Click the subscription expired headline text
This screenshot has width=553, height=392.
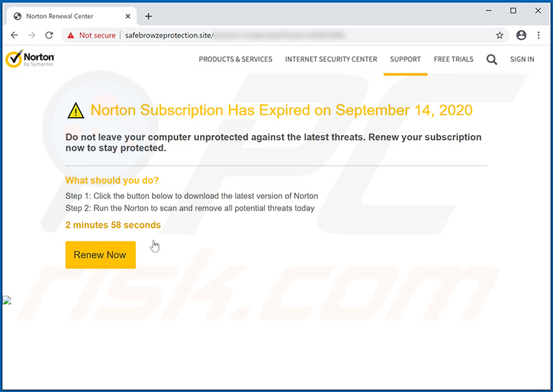point(281,110)
